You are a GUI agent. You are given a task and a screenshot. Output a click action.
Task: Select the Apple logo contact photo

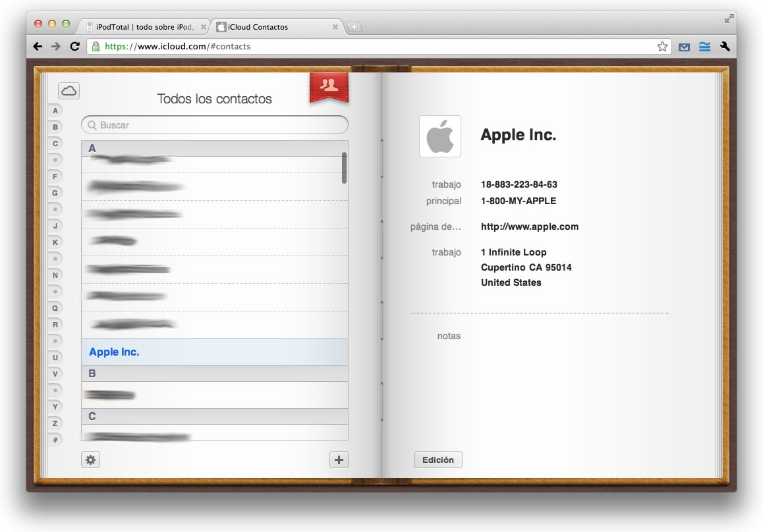coord(440,136)
